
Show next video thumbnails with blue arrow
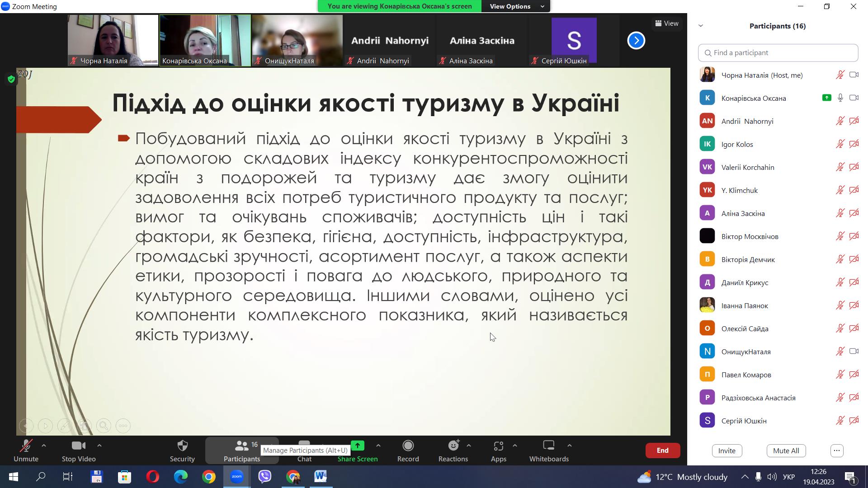(636, 41)
